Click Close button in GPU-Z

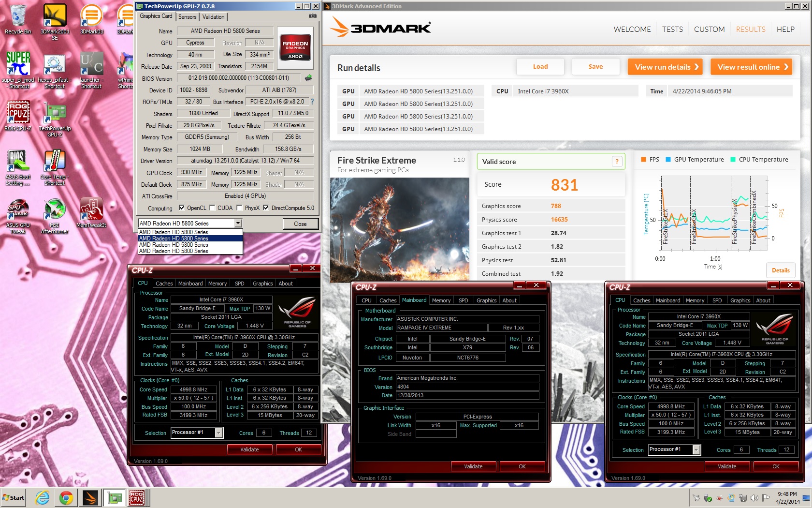(300, 224)
